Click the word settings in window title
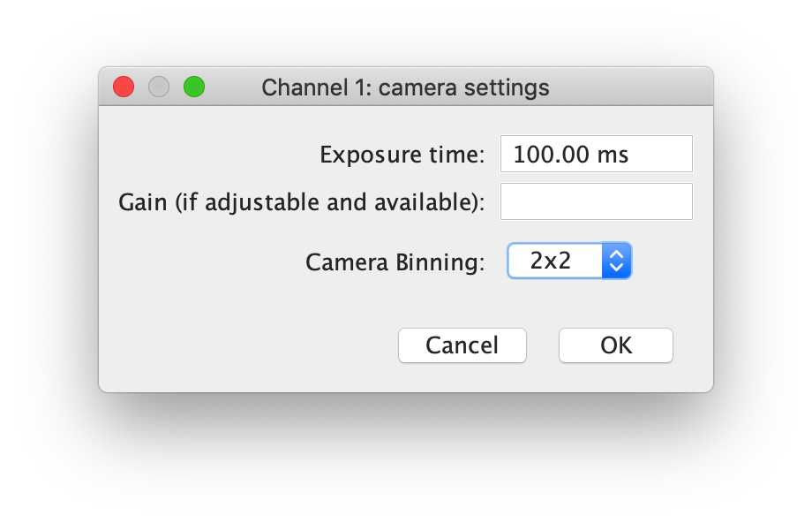This screenshot has height=523, width=812. 507,88
